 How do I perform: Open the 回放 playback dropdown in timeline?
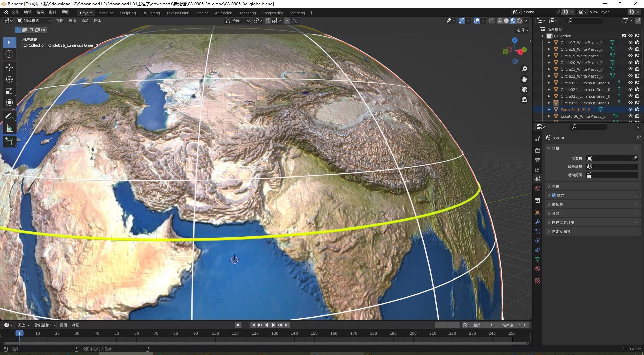point(23,325)
